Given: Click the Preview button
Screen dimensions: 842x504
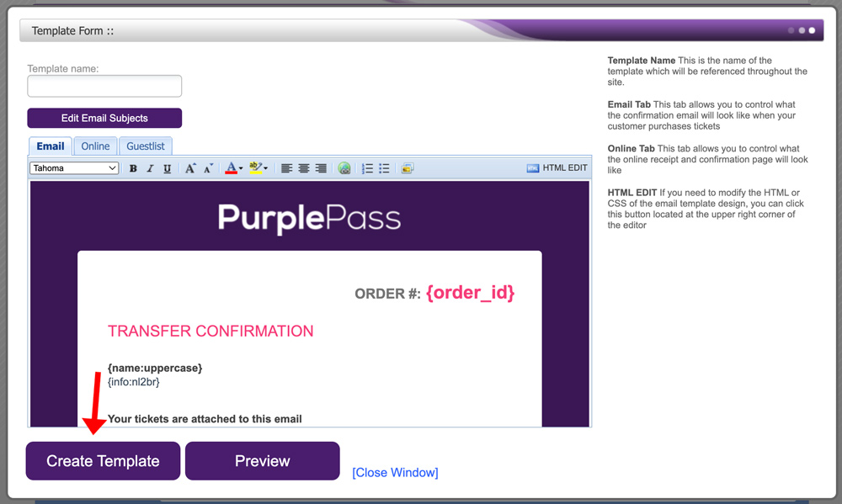Looking at the screenshot, I should coord(263,460).
